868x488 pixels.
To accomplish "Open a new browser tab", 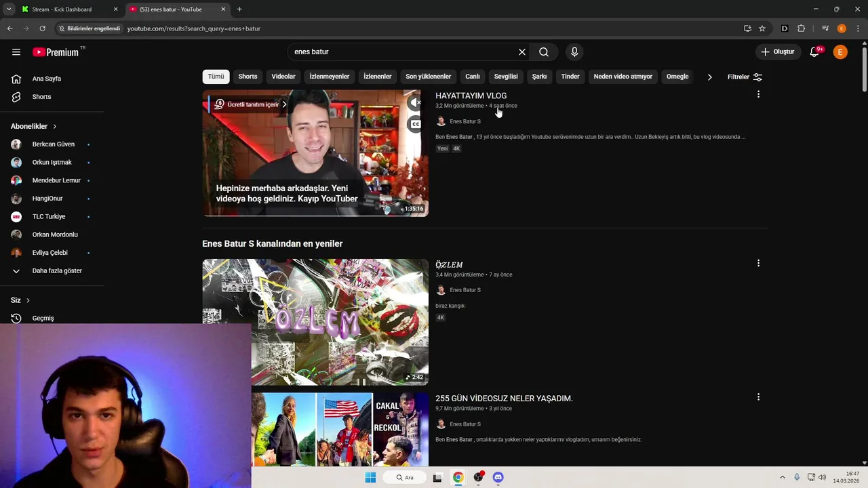I will [x=239, y=9].
